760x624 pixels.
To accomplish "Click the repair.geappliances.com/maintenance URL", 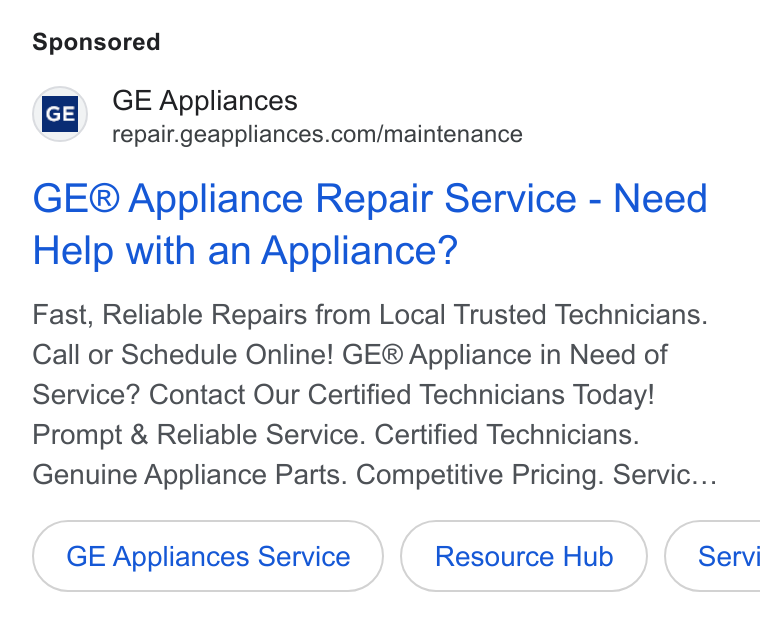I will 317,134.
